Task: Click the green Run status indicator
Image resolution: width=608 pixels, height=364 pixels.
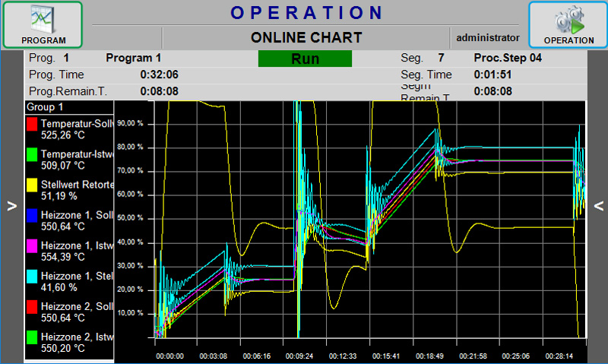Action: coord(305,59)
